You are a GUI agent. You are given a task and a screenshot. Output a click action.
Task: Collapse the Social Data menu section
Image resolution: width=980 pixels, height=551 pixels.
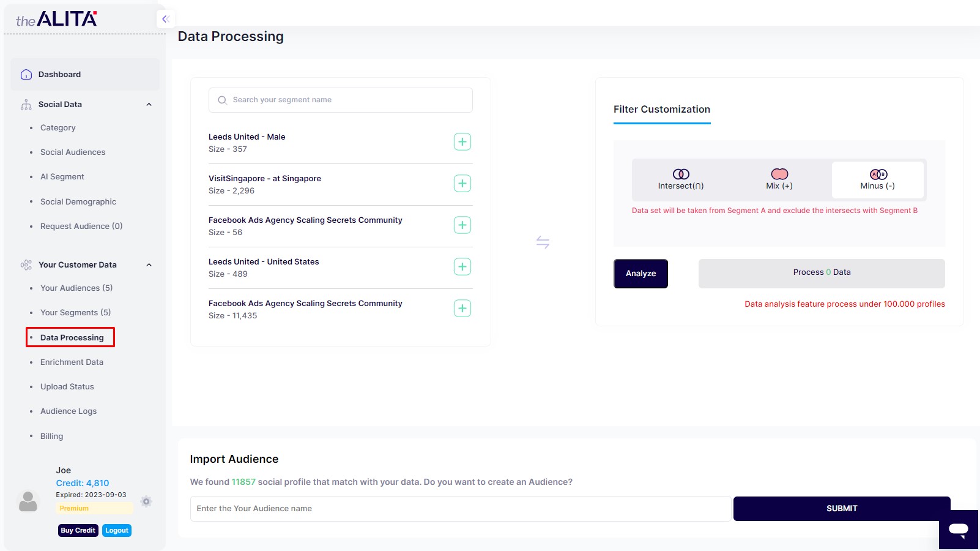pyautogui.click(x=149, y=105)
